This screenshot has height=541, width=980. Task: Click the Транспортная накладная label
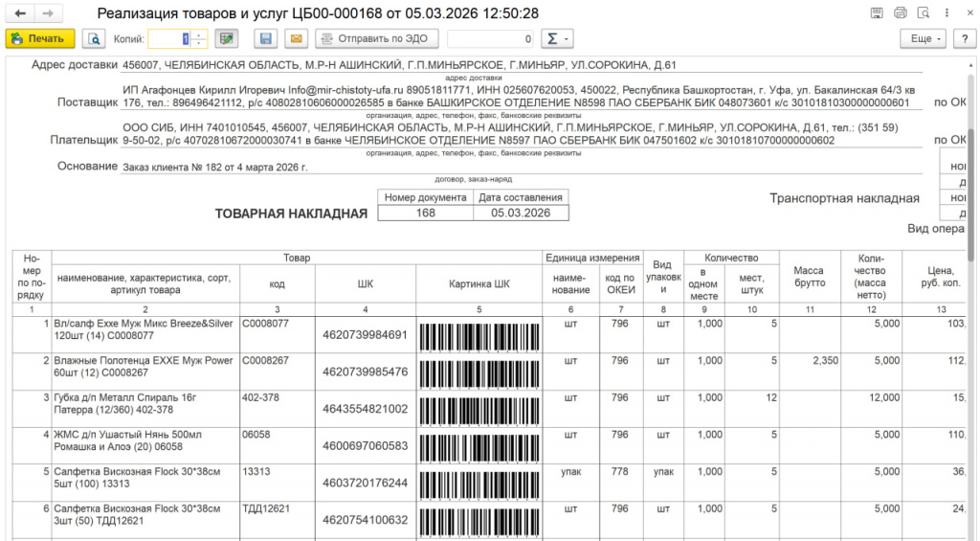[x=844, y=198]
